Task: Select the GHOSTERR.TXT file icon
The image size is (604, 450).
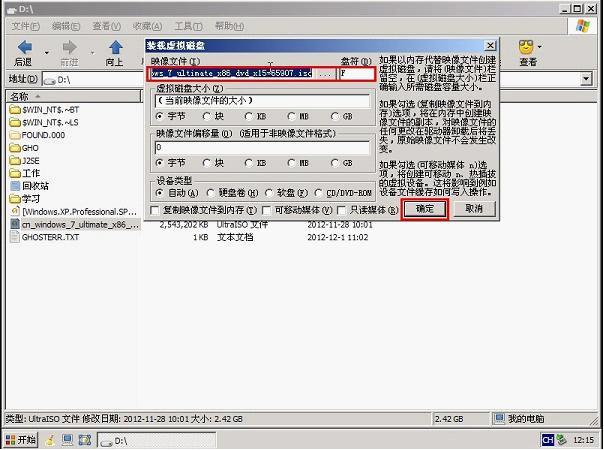Action: [15, 237]
